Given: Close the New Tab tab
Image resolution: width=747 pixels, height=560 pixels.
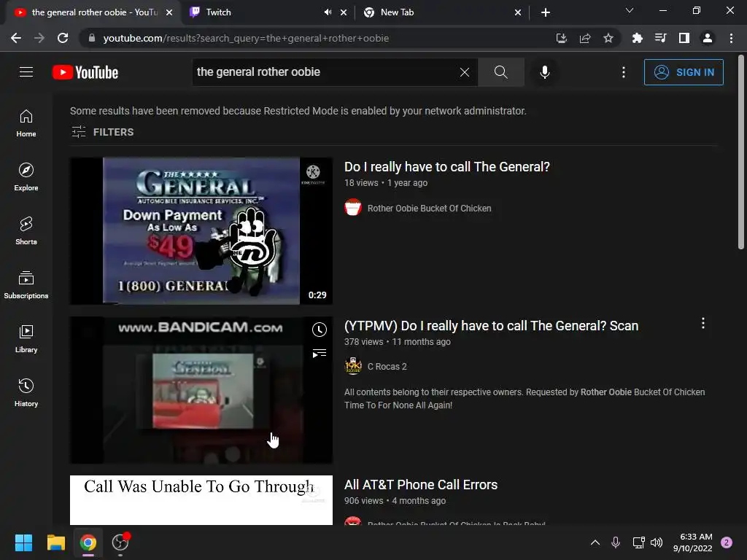Looking at the screenshot, I should 518,12.
